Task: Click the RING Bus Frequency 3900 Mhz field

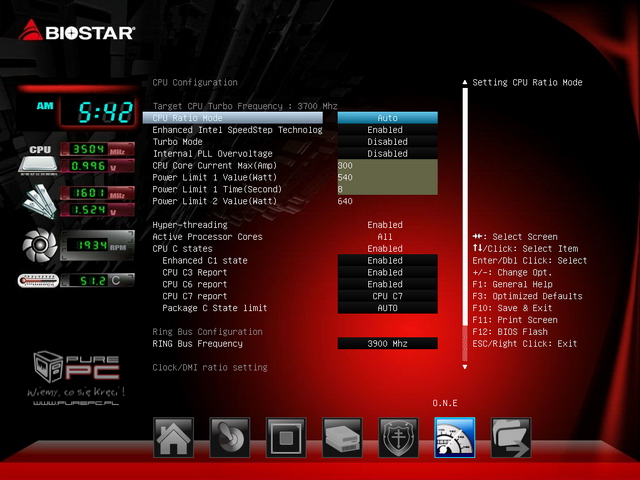Action: click(387, 343)
